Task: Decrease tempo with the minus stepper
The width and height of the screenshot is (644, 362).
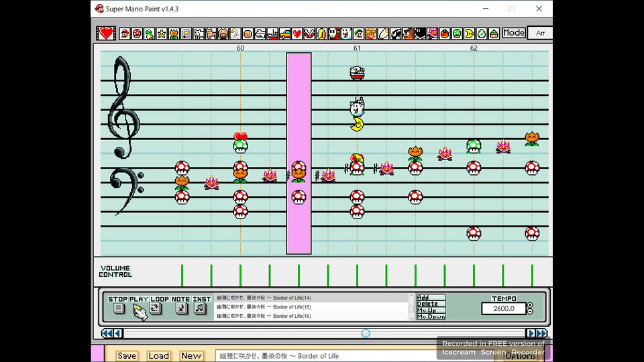Action: tap(530, 312)
